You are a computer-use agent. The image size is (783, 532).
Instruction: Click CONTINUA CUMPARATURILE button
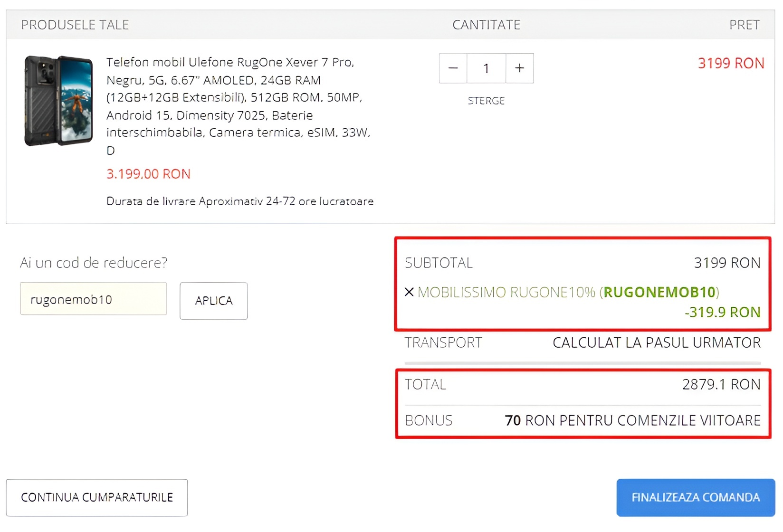pyautogui.click(x=97, y=497)
